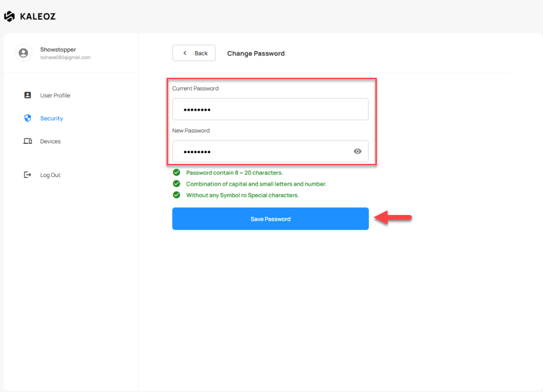Click the User Profile person icon
The width and height of the screenshot is (543, 392).
pyautogui.click(x=28, y=95)
